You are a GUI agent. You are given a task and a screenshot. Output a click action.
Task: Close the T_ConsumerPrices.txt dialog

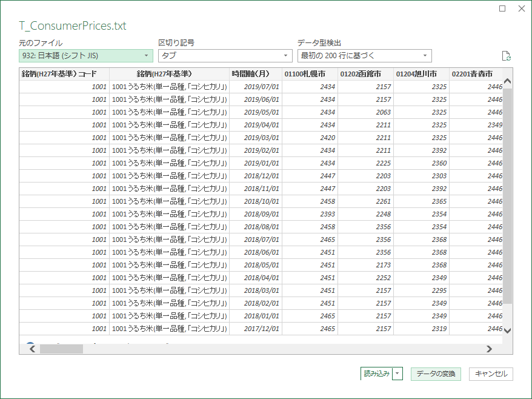(x=521, y=8)
